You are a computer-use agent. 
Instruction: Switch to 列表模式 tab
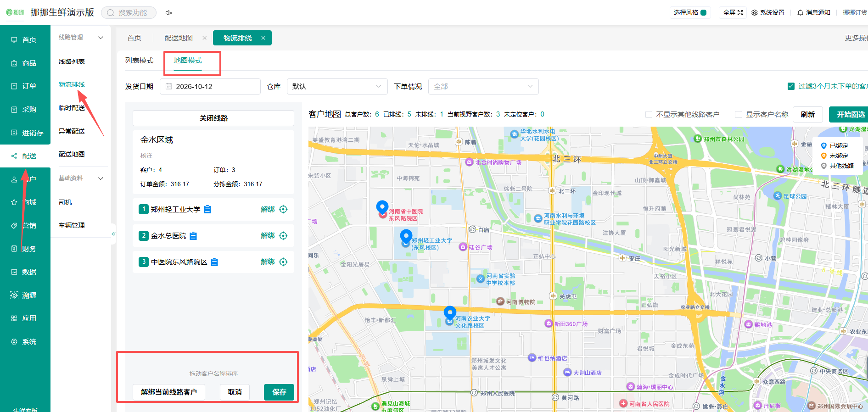(140, 61)
